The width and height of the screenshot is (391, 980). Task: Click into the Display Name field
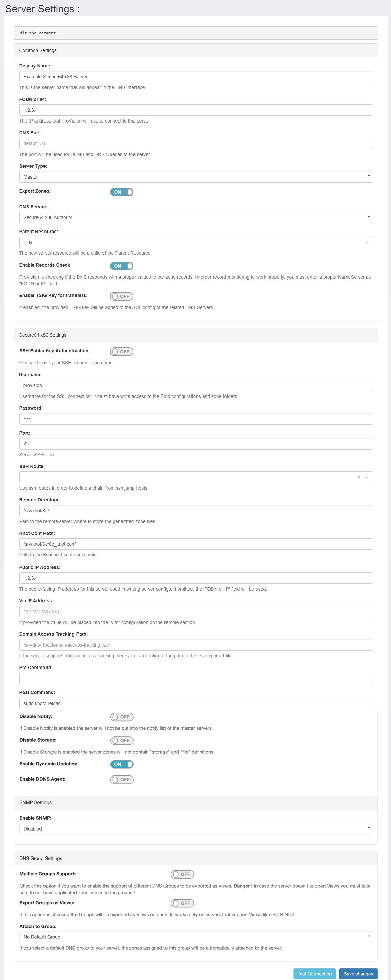[x=195, y=77]
